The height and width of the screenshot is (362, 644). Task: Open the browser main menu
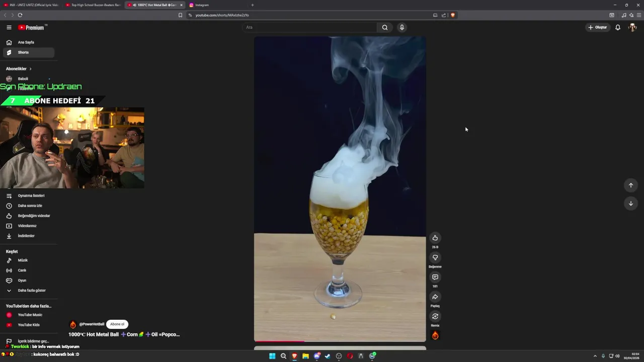639,15
